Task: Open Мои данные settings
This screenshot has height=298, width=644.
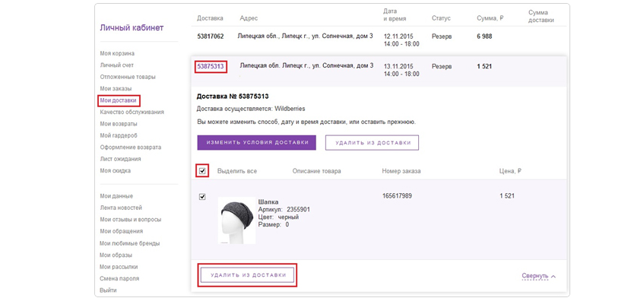Action: pyautogui.click(x=116, y=196)
